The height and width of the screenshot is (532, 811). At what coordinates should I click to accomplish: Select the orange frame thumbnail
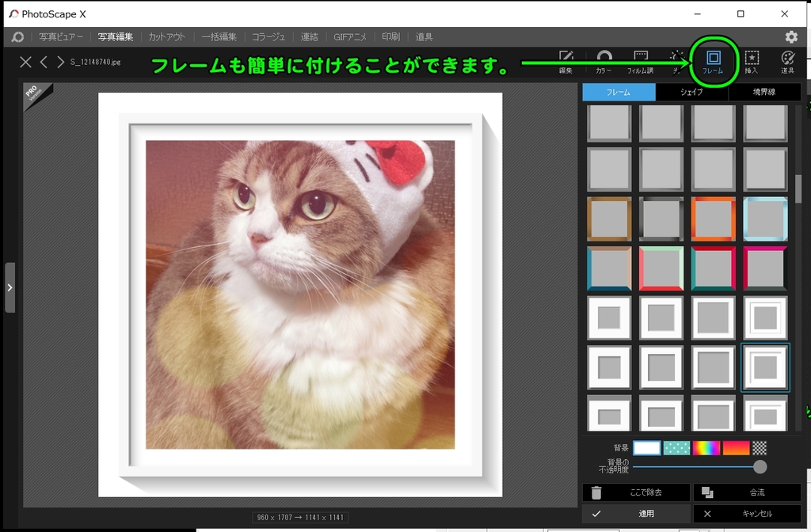[x=714, y=218]
